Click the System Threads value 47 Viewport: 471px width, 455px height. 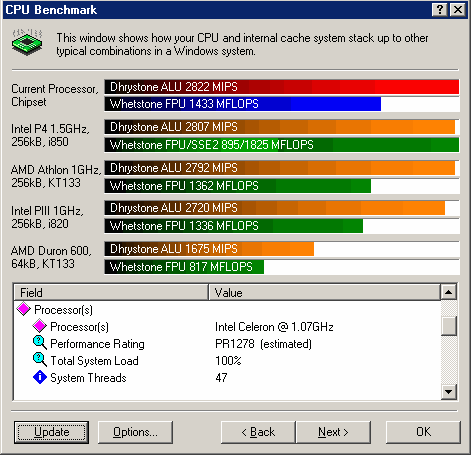[221, 378]
